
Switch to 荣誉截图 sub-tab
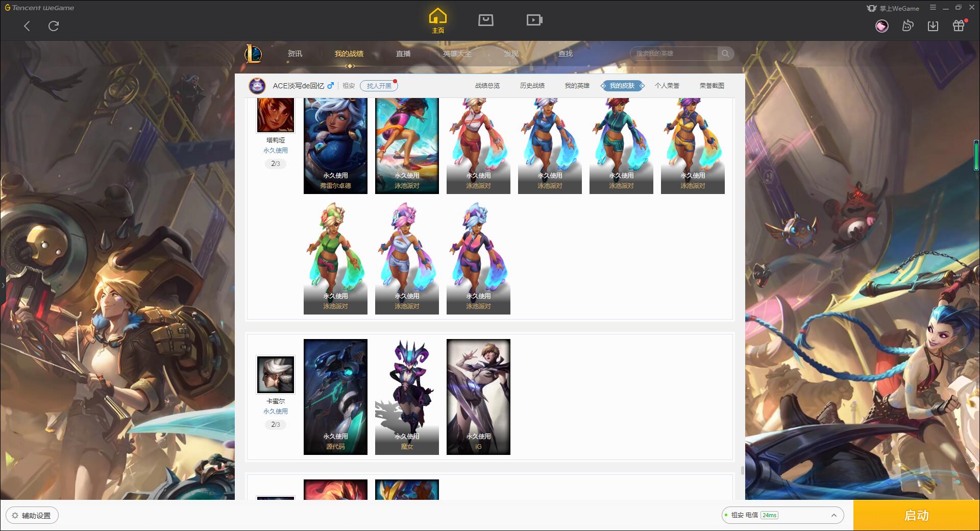point(712,86)
